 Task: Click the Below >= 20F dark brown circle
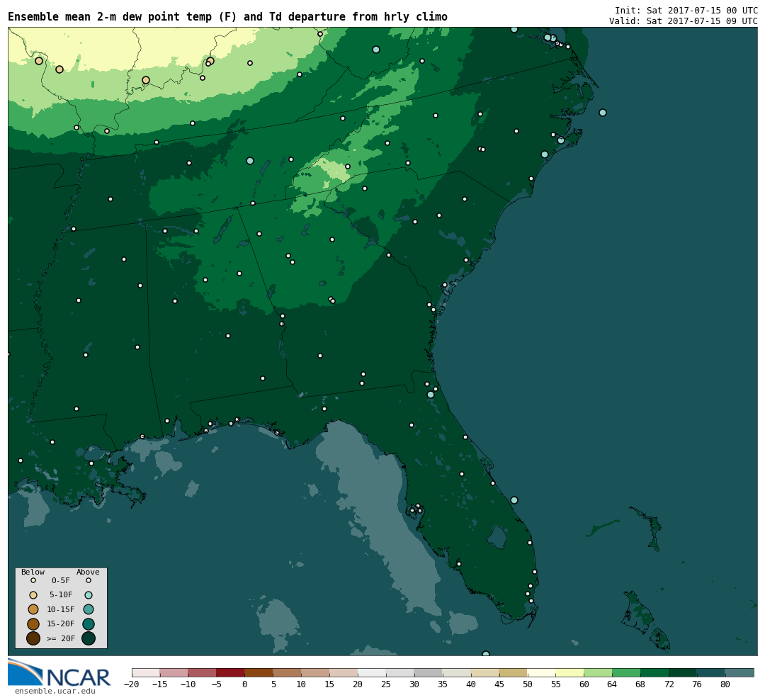click(33, 638)
